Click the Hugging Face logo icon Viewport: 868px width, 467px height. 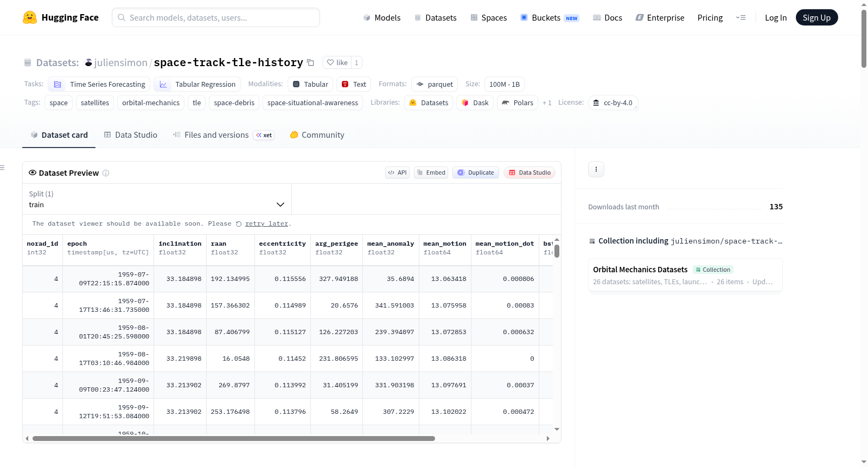click(x=30, y=17)
